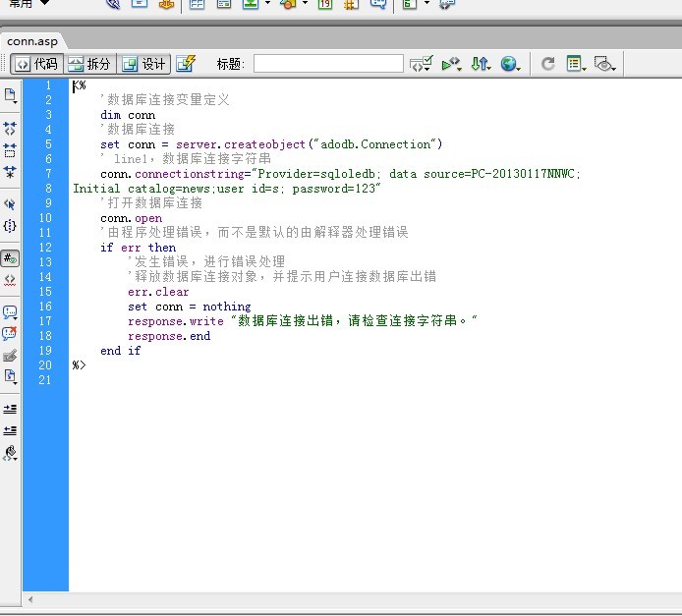Click the refresh design view icon
Viewport: 682px width, 616px height.
pyautogui.click(x=548, y=64)
